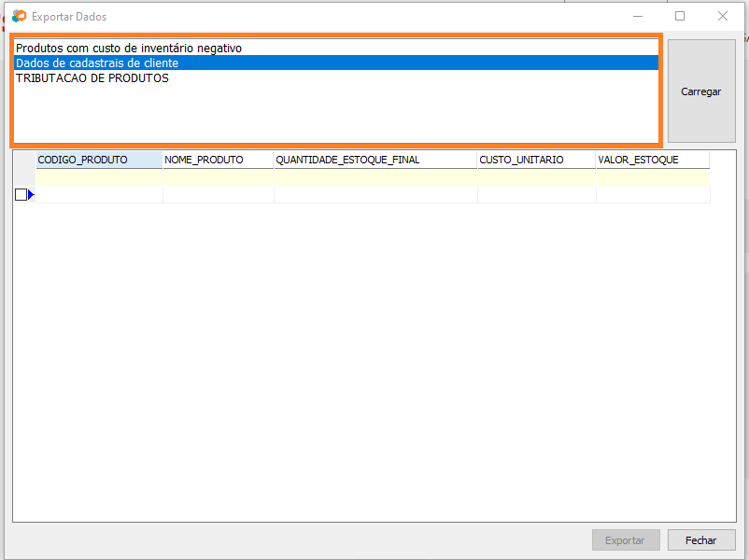Close the Exportar Dados window
749x560 pixels.
722,16
